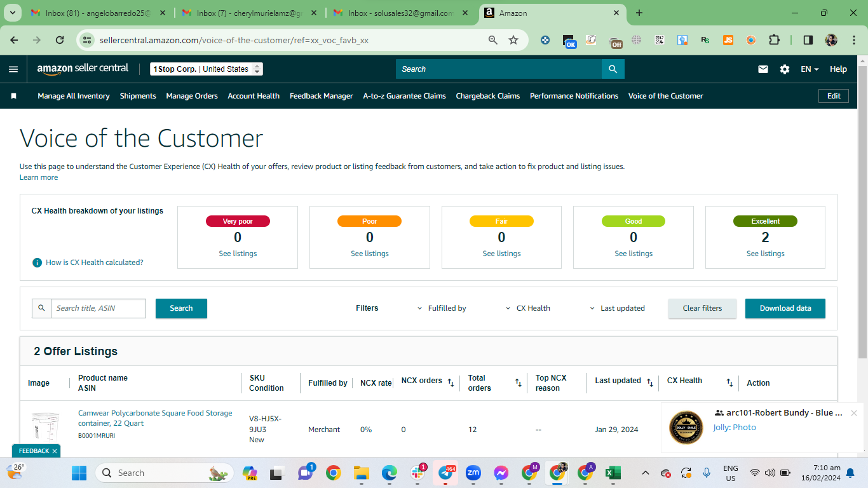Sort listings by Total orders
This screenshot has width=868, height=488.
(518, 383)
